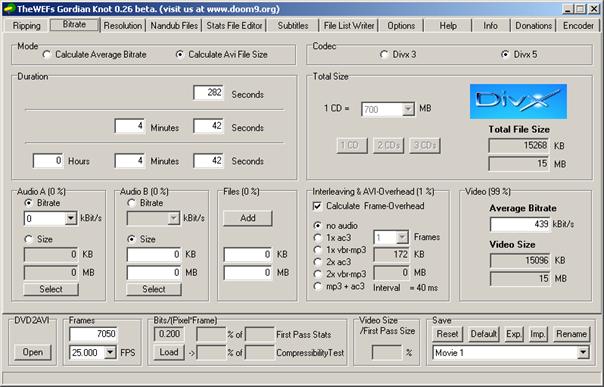This screenshot has width=604, height=387.
Task: Switch to the Encoder tab
Action: click(578, 26)
